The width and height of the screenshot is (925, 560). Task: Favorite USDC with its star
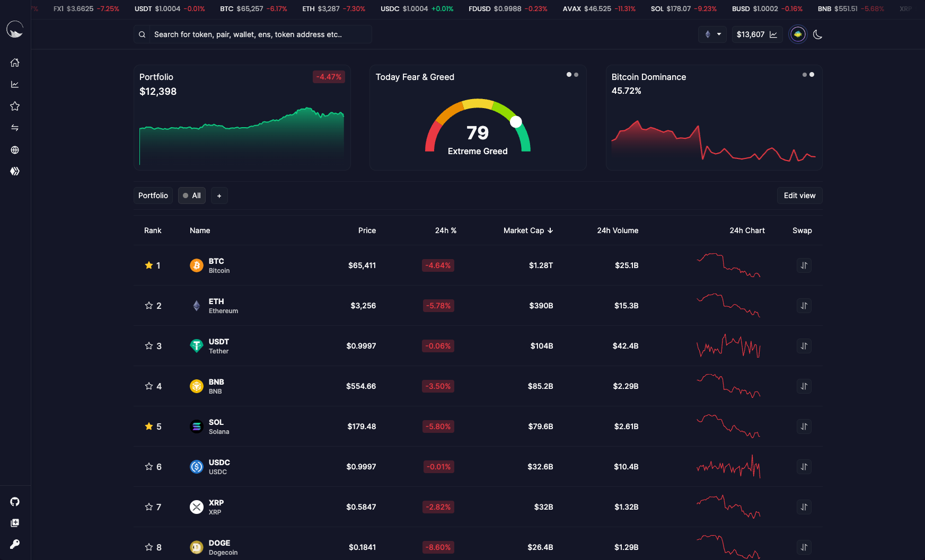pyautogui.click(x=149, y=466)
